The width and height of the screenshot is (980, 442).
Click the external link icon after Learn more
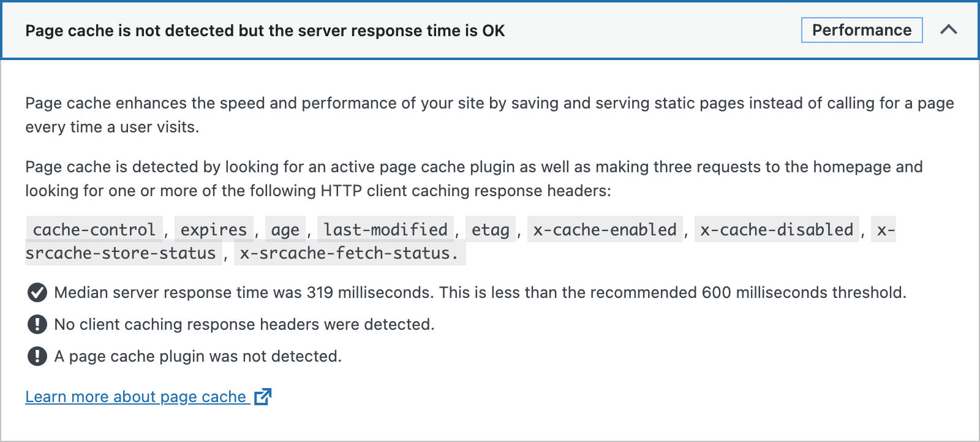263,397
